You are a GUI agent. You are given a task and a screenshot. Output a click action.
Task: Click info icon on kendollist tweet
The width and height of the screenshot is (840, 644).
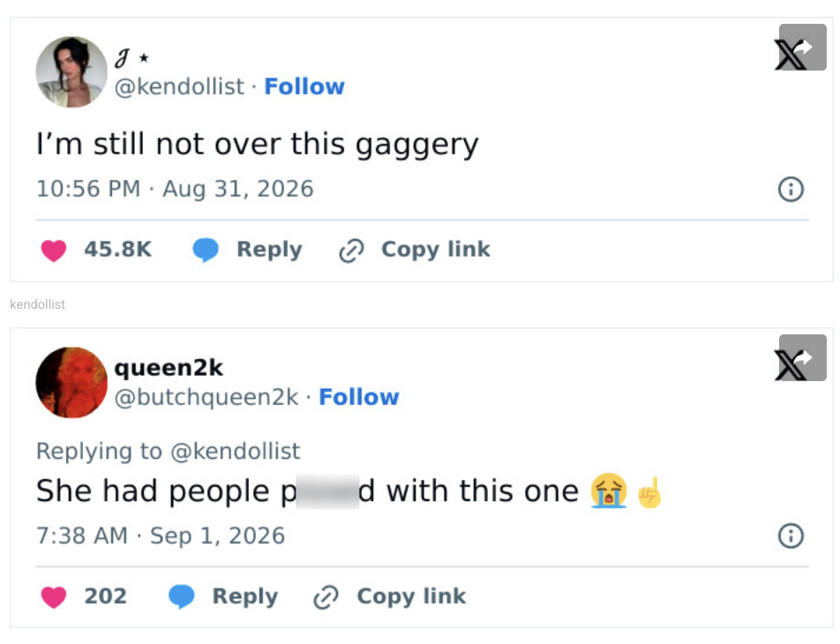point(791,189)
